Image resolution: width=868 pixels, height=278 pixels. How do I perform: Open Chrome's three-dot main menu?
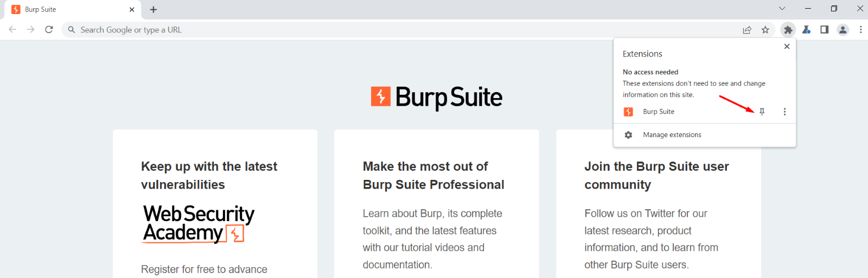point(860,30)
